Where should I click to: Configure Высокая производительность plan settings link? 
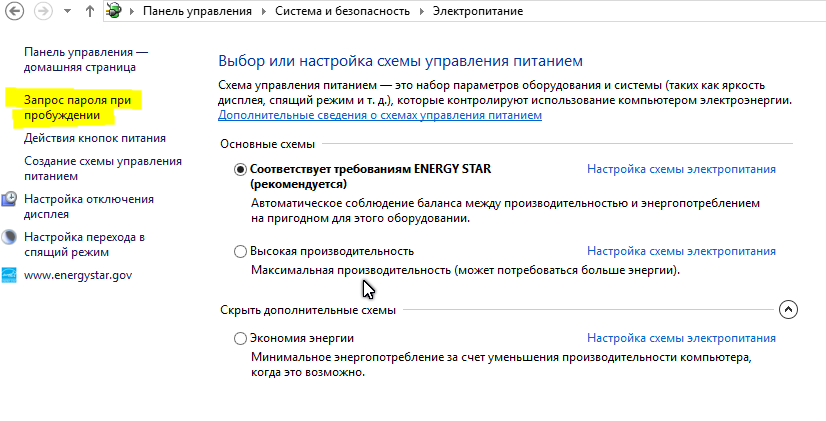click(681, 251)
